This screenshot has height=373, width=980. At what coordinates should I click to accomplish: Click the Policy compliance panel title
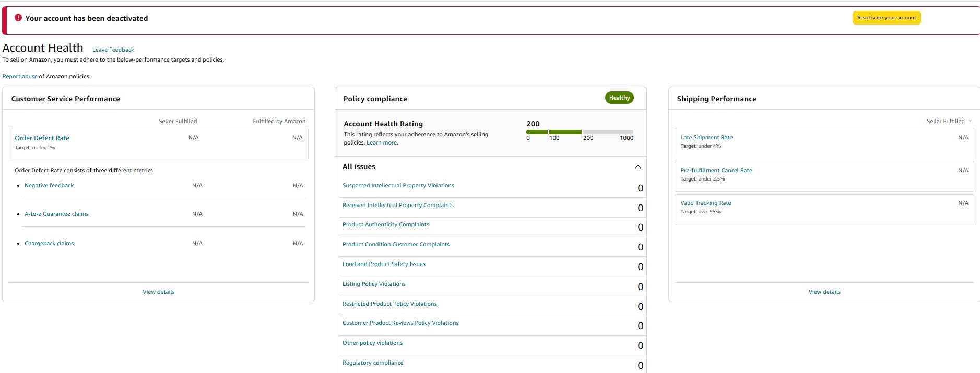click(375, 99)
